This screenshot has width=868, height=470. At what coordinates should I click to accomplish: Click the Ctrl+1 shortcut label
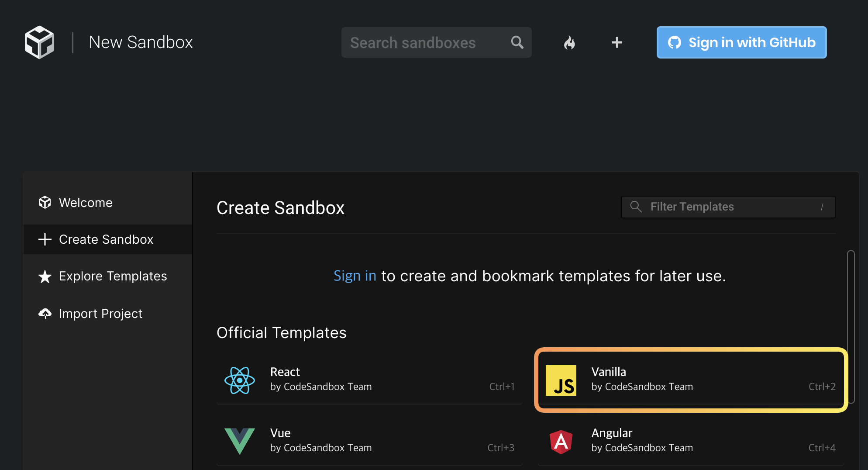[x=502, y=387]
